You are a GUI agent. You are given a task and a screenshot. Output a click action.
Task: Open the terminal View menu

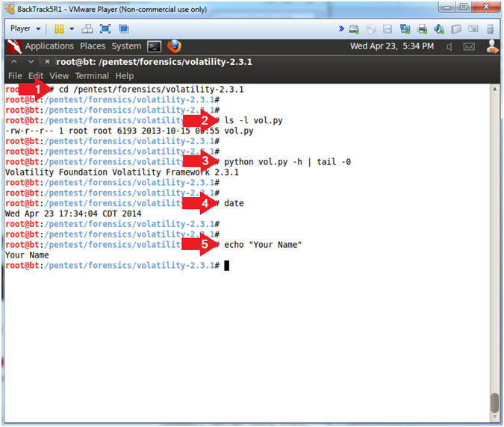(59, 76)
